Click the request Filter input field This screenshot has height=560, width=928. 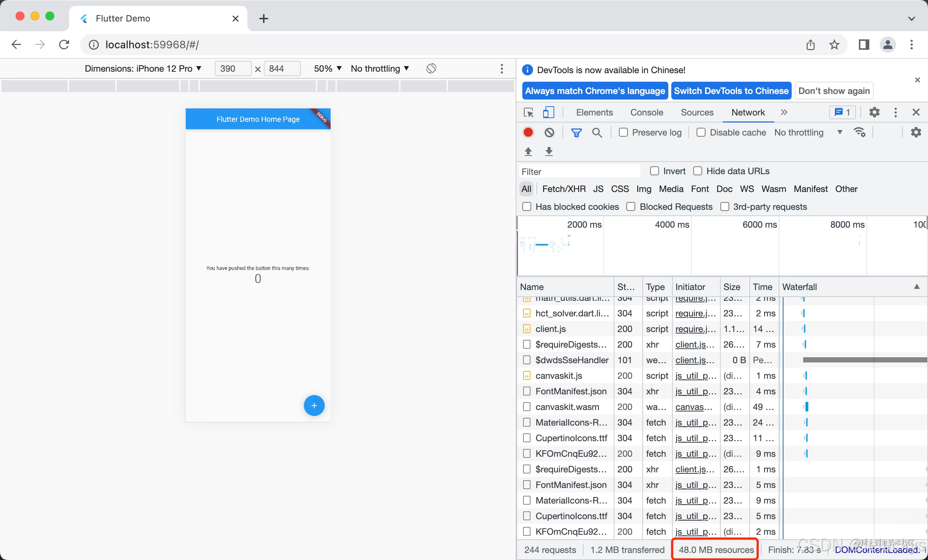[579, 171]
